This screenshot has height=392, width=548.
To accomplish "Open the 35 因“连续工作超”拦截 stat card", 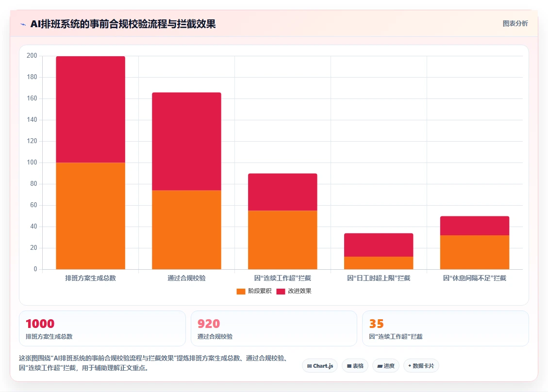I will (x=445, y=328).
